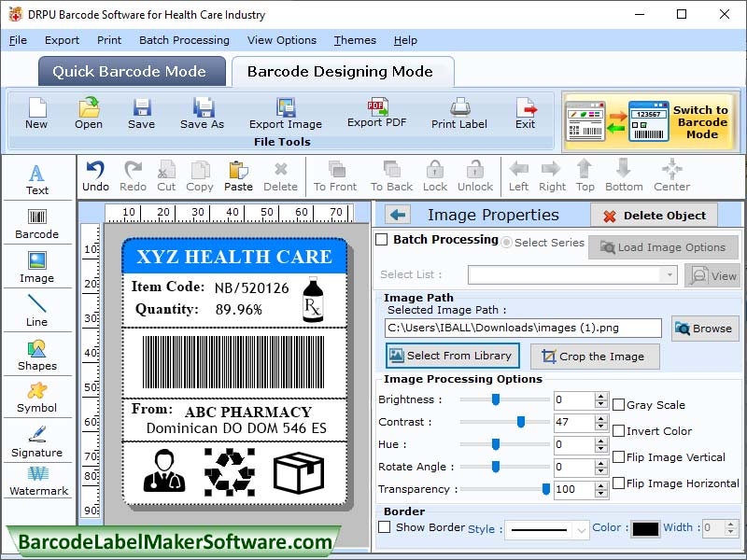Select the Shapes tool in sidebar

[x=37, y=356]
